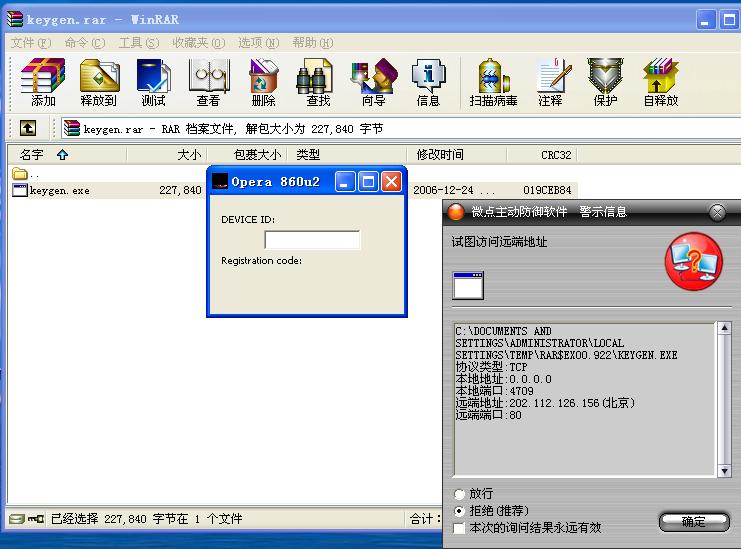Image resolution: width=741 pixels, height=549 pixels.
Task: Open the 文件(F) menu
Action: (x=30, y=43)
